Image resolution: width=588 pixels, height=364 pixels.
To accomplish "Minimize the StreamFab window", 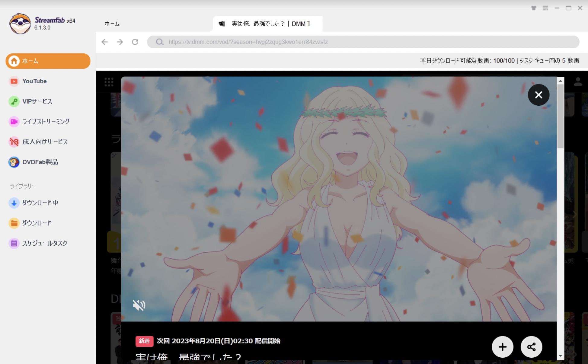I will [557, 8].
